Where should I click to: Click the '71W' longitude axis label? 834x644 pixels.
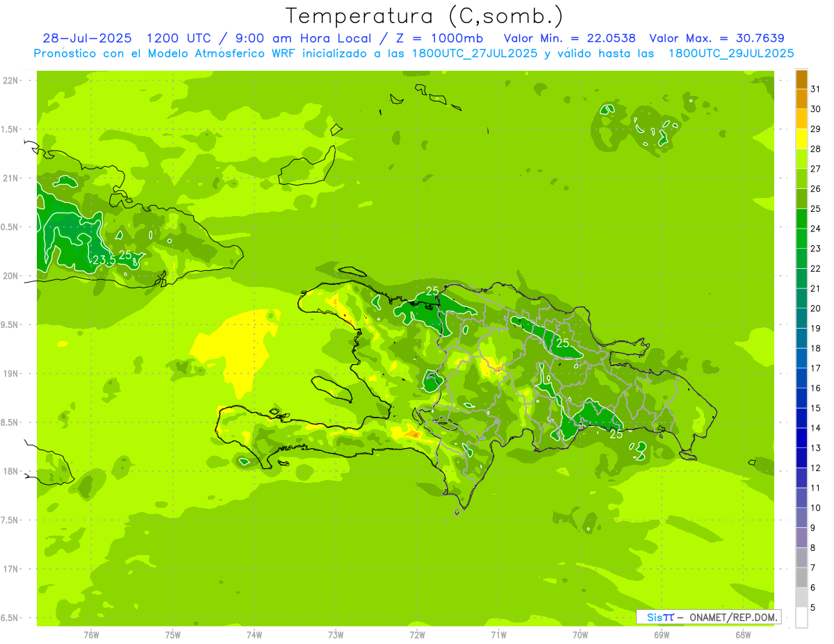tap(498, 634)
